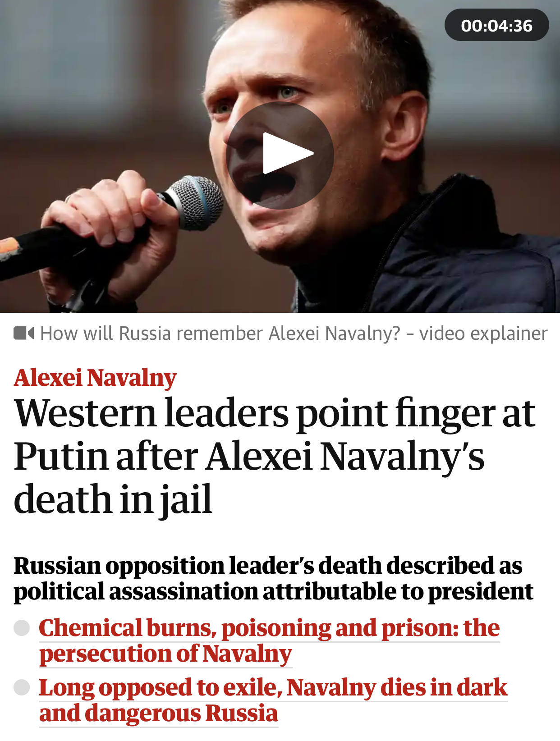This screenshot has width=560, height=741.
Task: Click the video camera icon beside the caption
Action: (24, 334)
